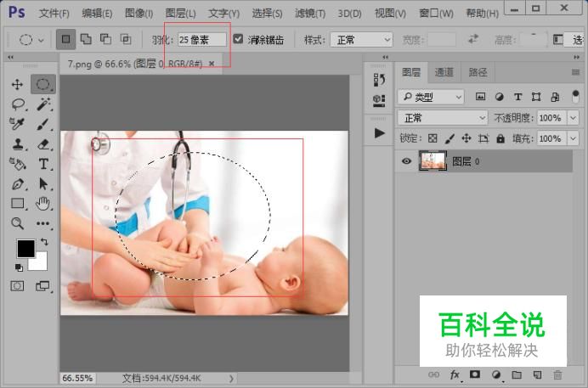
Task: Select the Pen tool
Action: [17, 184]
